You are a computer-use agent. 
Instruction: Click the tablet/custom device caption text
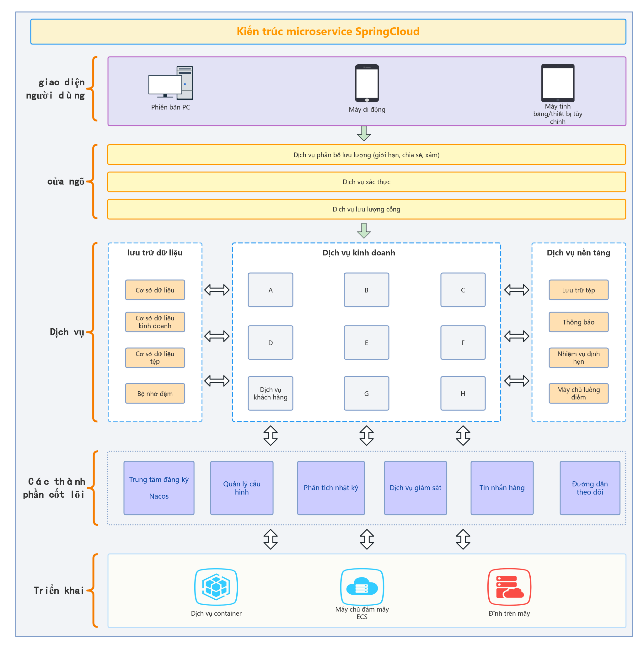pos(558,114)
